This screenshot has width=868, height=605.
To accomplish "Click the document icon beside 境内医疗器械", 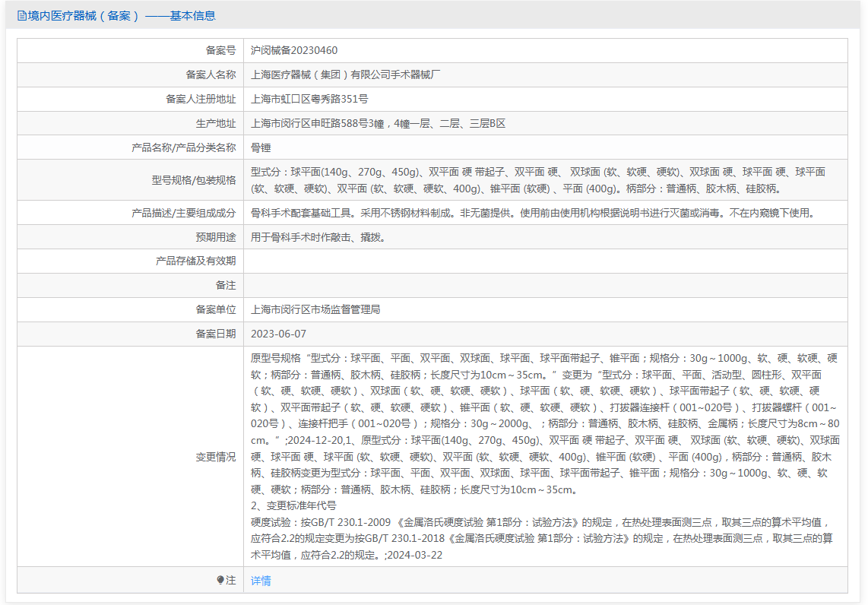I will [x=21, y=15].
